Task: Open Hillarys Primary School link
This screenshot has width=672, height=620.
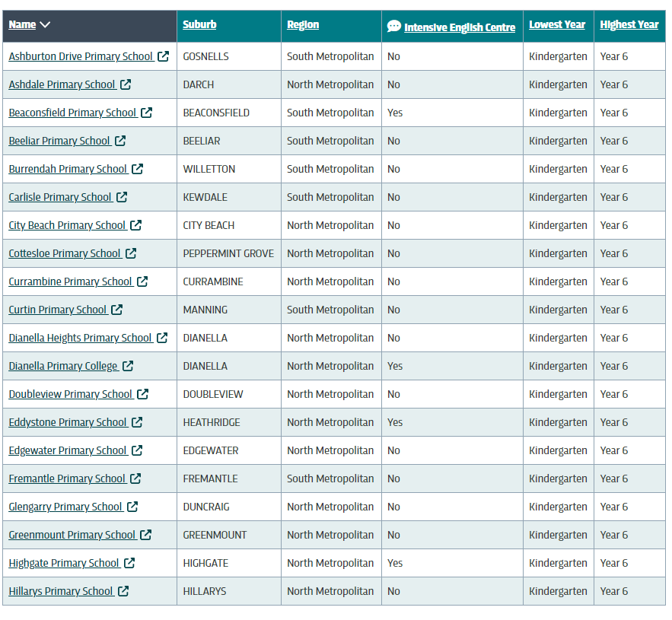Action: click(x=61, y=591)
